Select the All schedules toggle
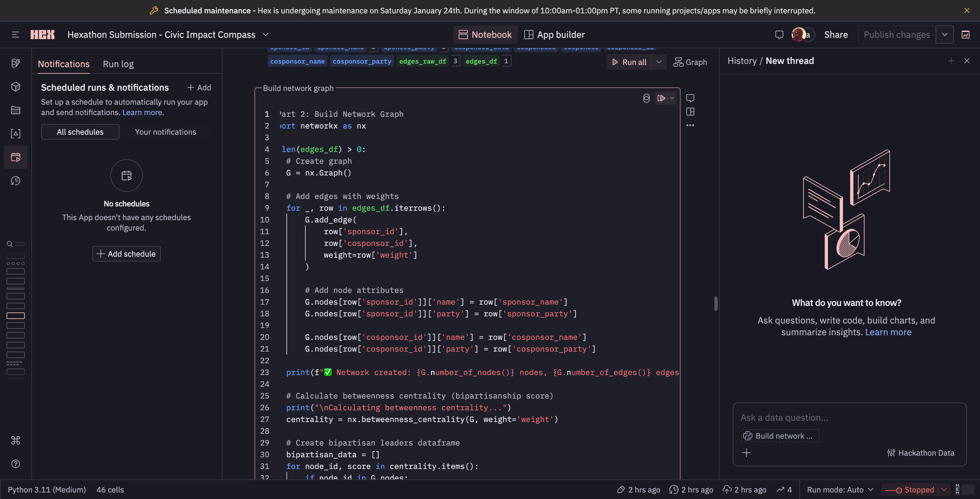The image size is (980, 499). coord(80,132)
